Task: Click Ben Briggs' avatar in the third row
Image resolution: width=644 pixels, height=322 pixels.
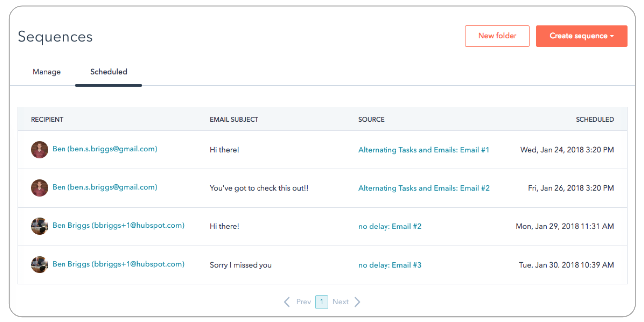Action: pyautogui.click(x=40, y=226)
